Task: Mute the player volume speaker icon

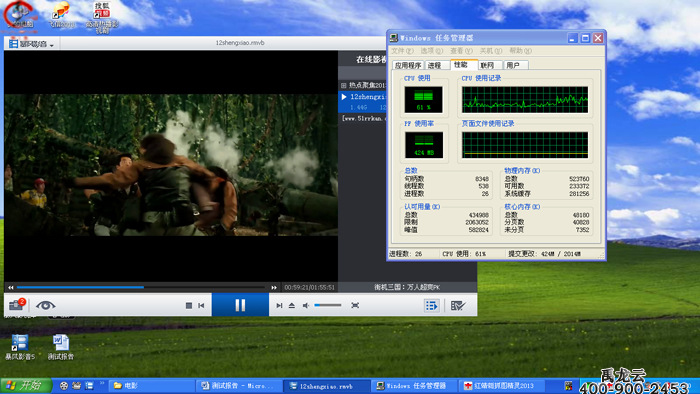Action: [x=306, y=306]
